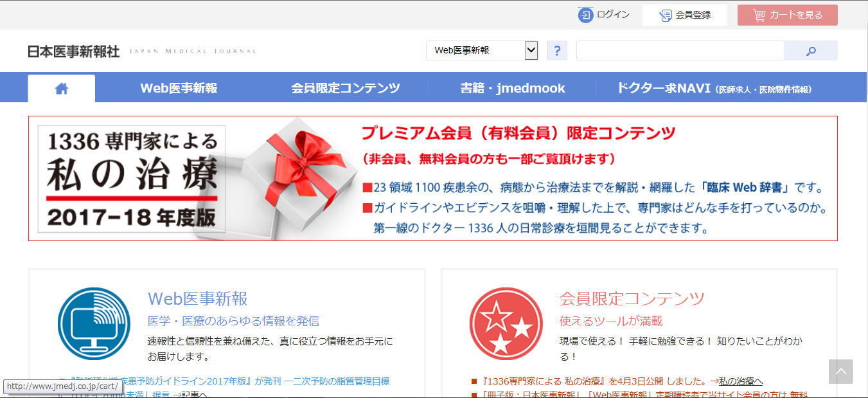This screenshot has height=398, width=868.
Task: Click the magnifying glass search button
Action: pyautogui.click(x=811, y=51)
